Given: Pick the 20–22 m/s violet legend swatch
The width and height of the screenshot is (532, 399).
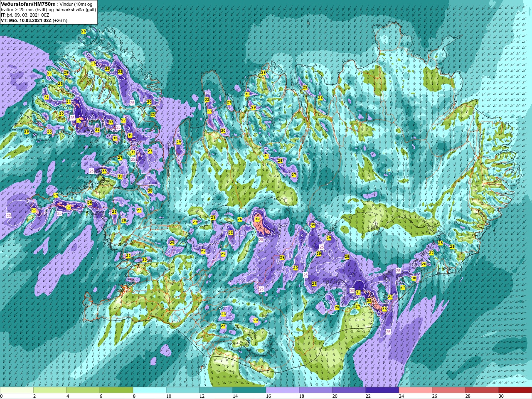Looking at the screenshot, I should pyautogui.click(x=349, y=390).
